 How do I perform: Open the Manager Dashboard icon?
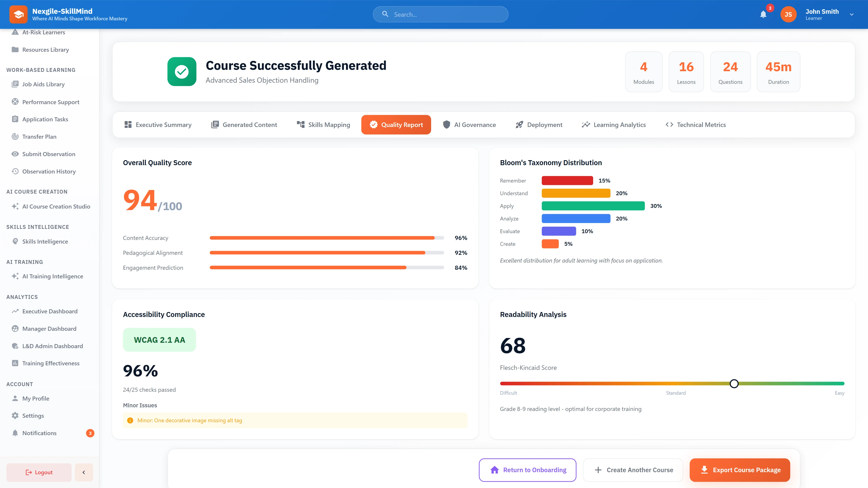[x=15, y=328]
